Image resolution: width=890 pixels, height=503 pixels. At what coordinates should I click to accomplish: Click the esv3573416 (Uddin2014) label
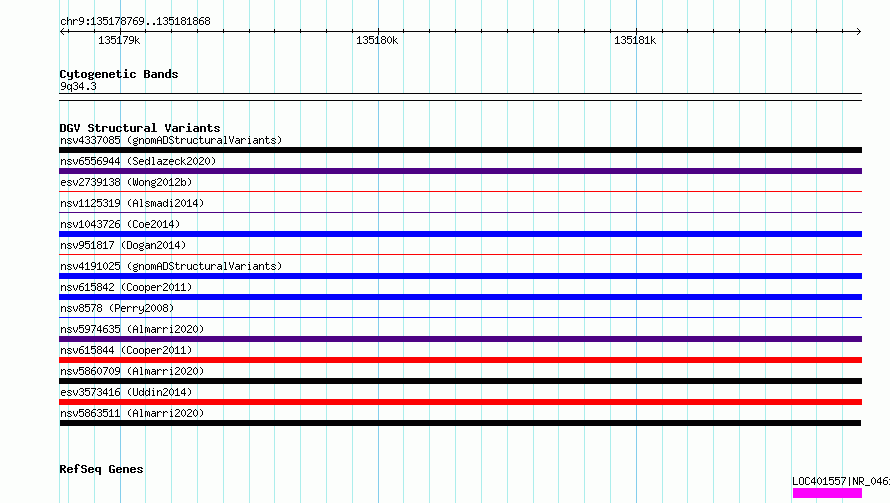click(x=126, y=392)
